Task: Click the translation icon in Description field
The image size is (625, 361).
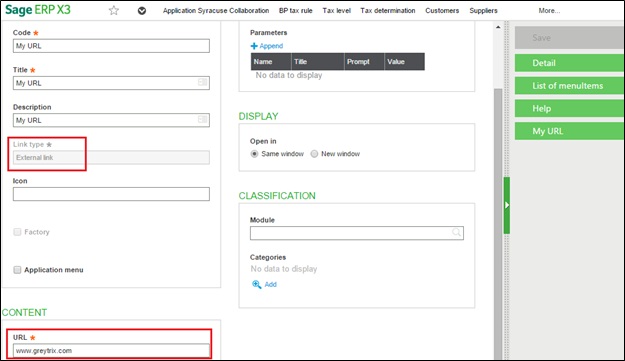Action: click(202, 119)
